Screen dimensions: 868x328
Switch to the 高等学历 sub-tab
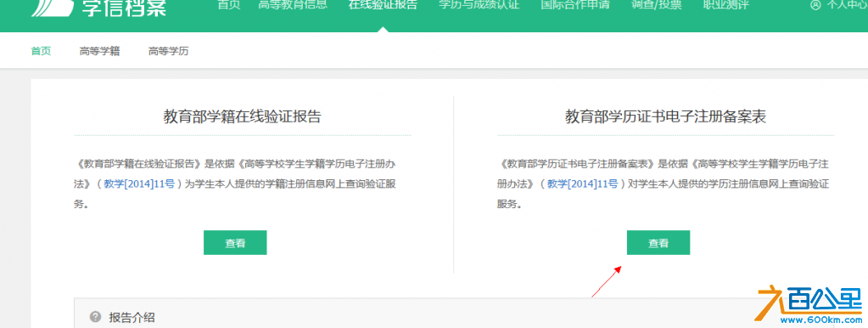point(168,51)
